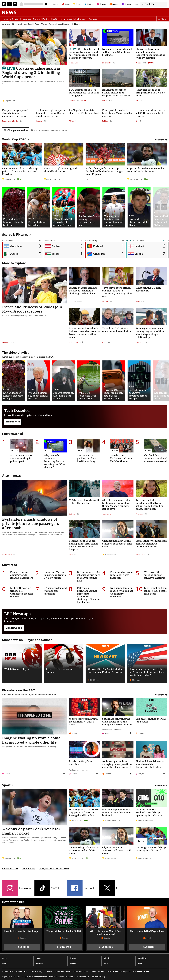The height and width of the screenshot is (980, 169).
Task: Open Bystanders smash windows of private jet story
Action: point(30,523)
